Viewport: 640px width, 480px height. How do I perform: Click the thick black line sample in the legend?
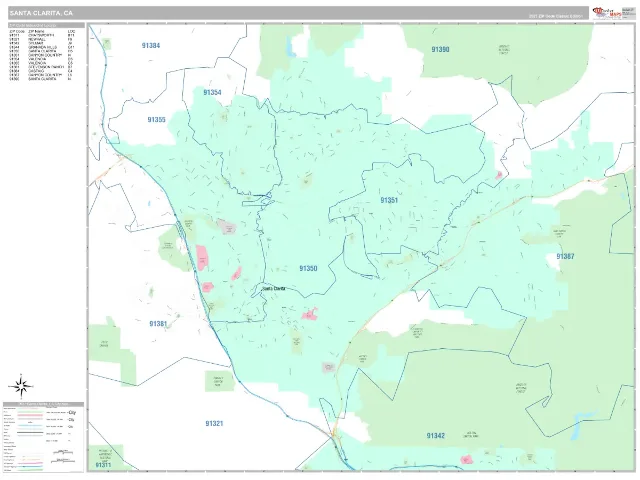[x=30, y=433]
